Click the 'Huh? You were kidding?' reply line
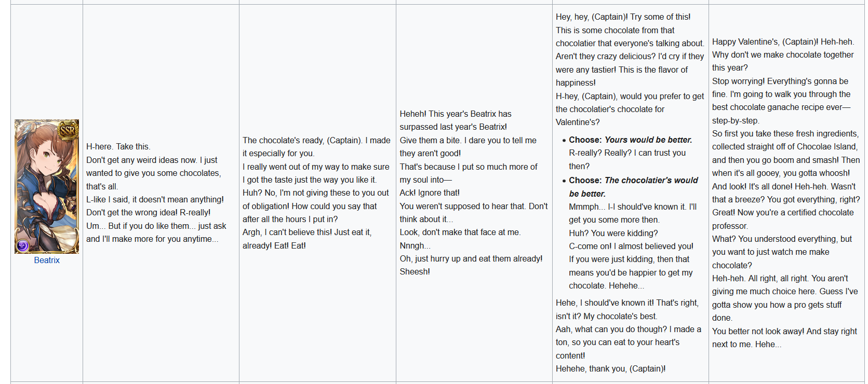The height and width of the screenshot is (384, 868). 613,234
